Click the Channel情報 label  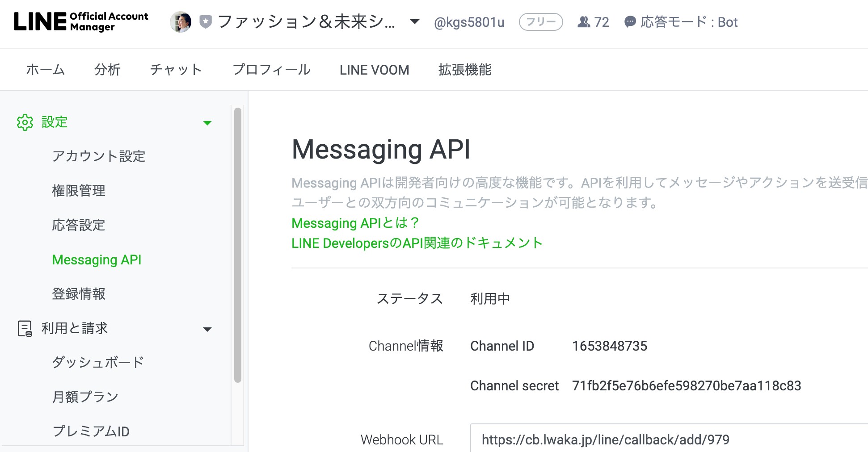[x=406, y=346]
